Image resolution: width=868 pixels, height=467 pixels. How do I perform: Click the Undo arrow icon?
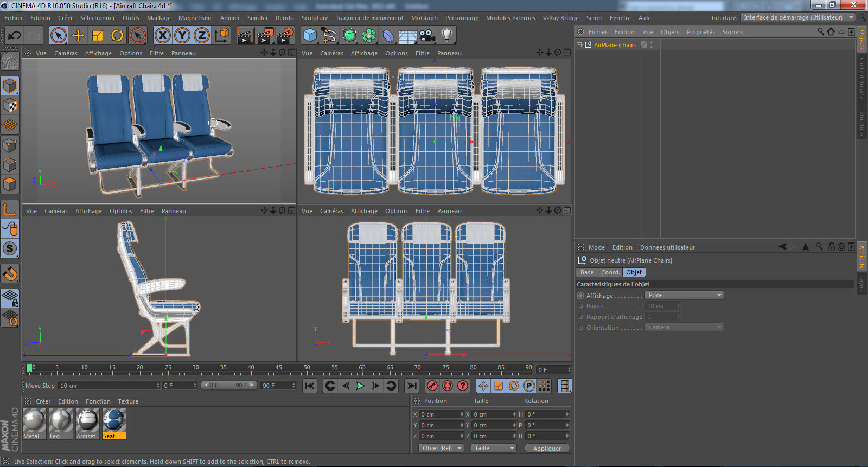(14, 36)
